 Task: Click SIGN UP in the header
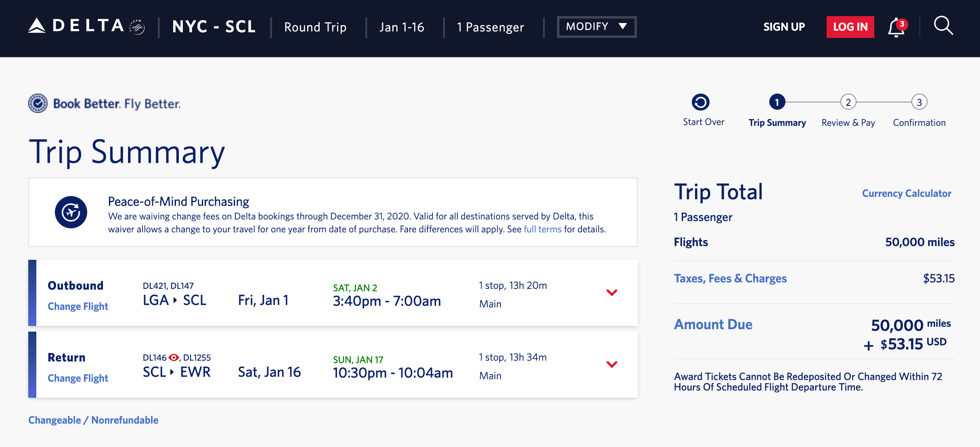pyautogui.click(x=784, y=27)
